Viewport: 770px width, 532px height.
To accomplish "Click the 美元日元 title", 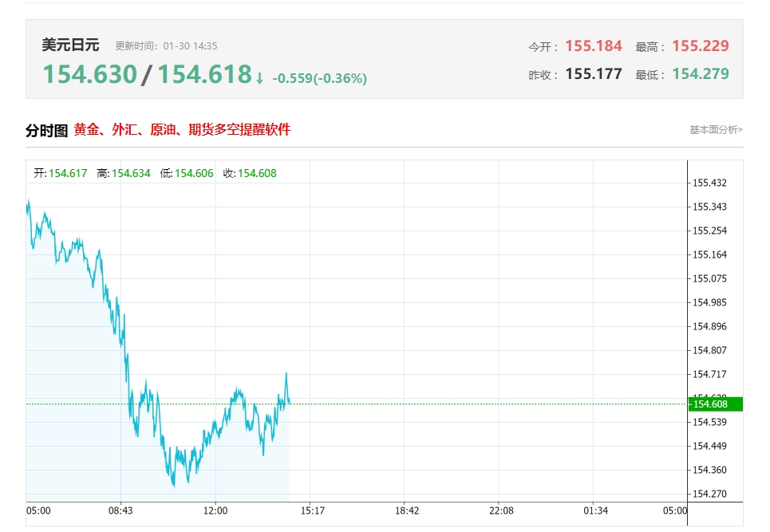I will pos(70,45).
